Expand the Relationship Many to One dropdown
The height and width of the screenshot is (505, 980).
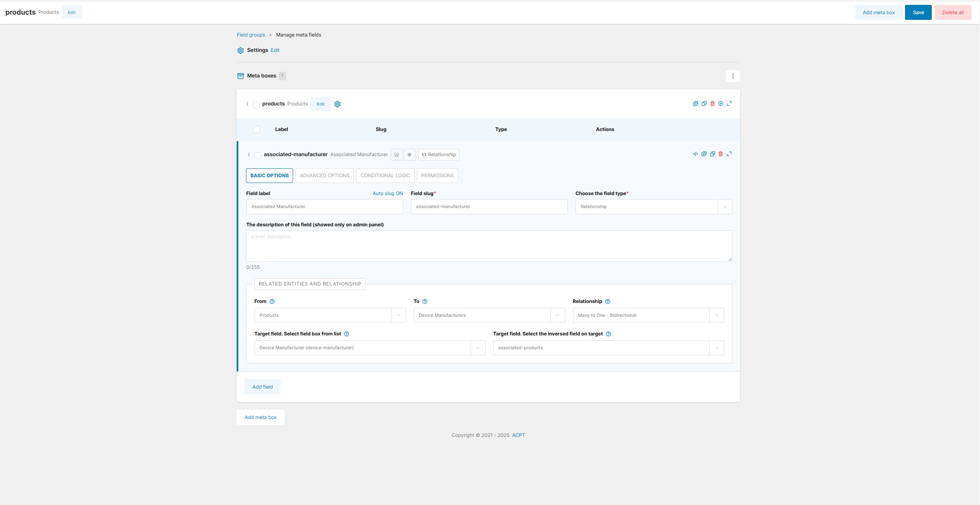click(648, 316)
